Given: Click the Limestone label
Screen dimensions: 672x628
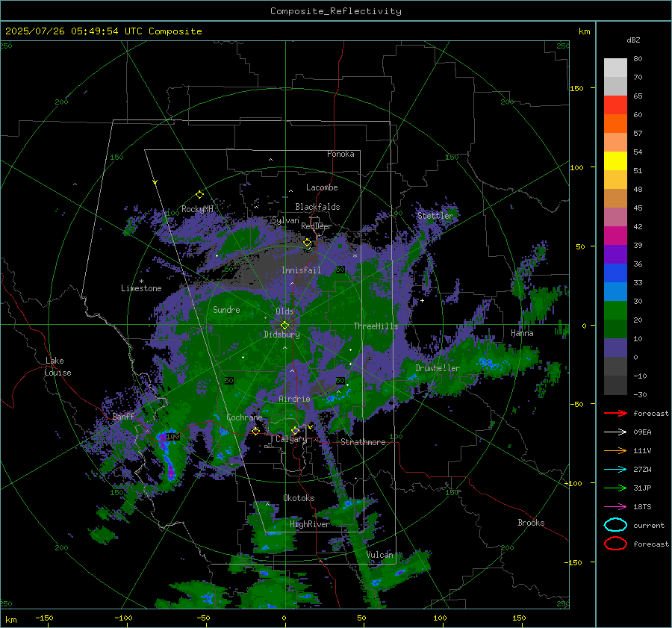Looking at the screenshot, I should 141,288.
